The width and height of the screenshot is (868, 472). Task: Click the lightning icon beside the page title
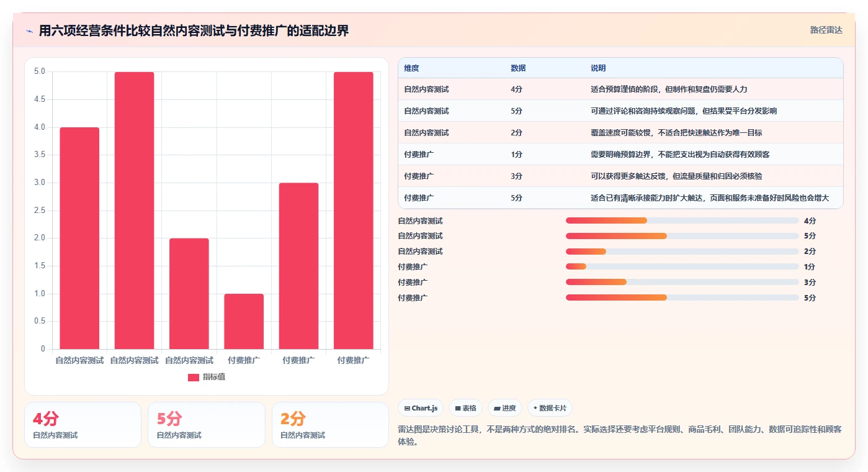30,30
